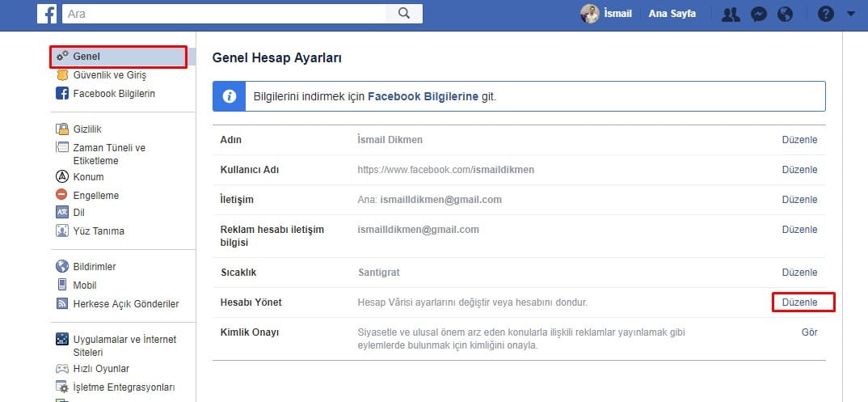
Task: Click Düzenle next to Adın
Action: point(799,140)
